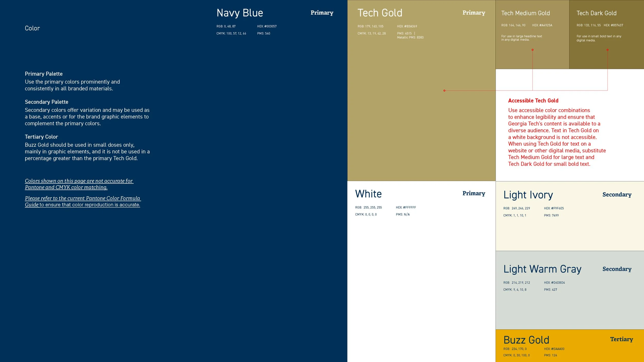
Task: Click the red marker dot on Tech Gold
Action: coord(444,91)
